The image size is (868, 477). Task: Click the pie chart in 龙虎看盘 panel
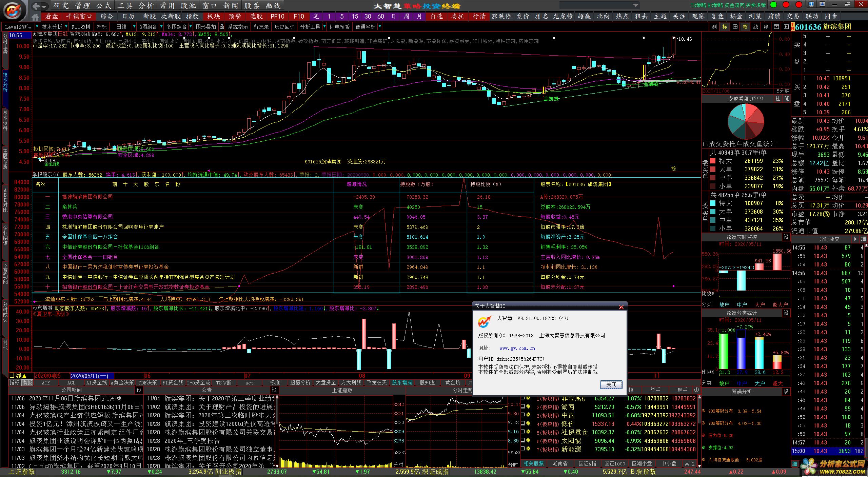click(746, 122)
